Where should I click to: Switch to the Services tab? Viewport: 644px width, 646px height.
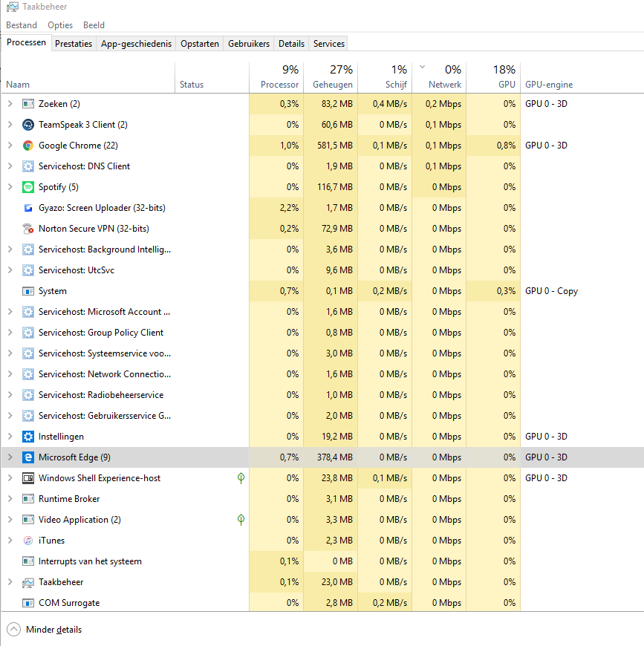(329, 44)
